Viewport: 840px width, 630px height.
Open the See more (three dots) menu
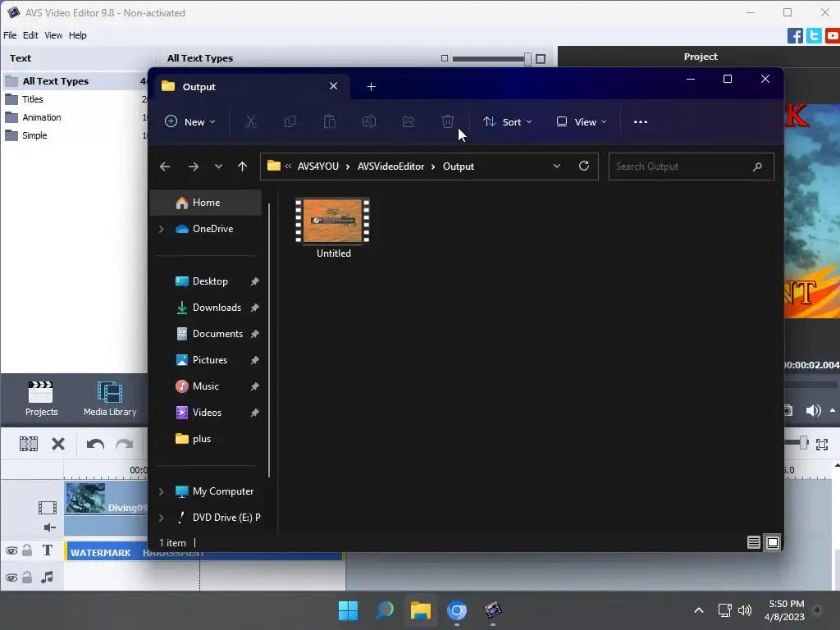tap(640, 122)
